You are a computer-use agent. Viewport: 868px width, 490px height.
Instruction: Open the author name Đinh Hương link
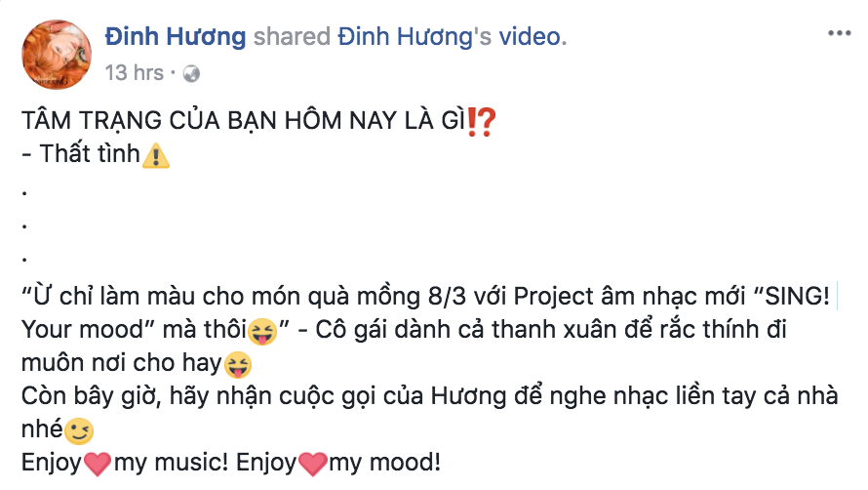pyautogui.click(x=176, y=36)
